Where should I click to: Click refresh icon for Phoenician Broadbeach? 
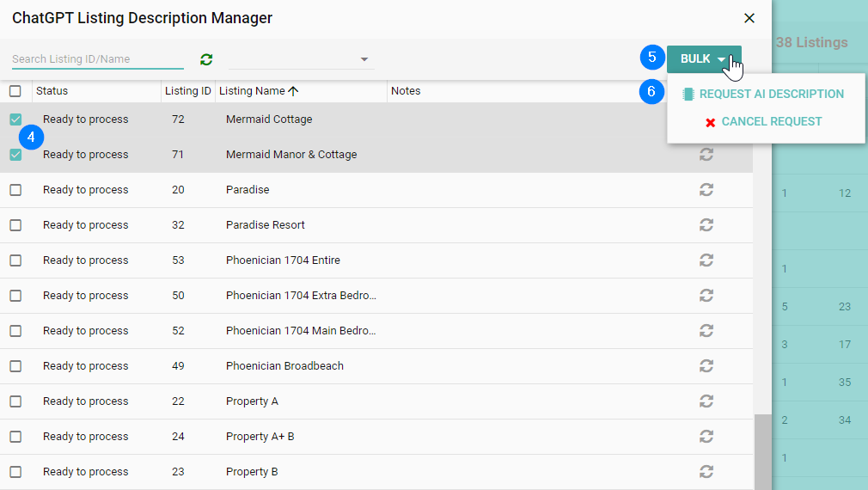point(706,366)
